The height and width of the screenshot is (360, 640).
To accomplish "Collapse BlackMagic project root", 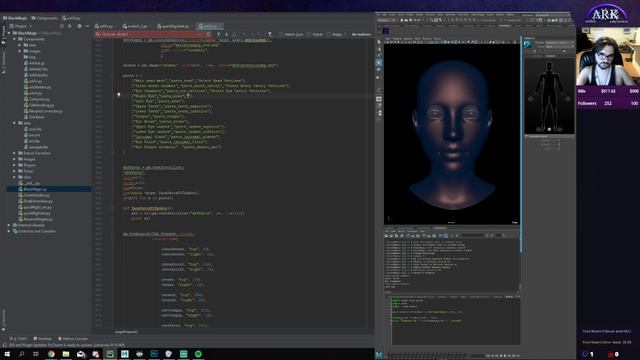I will pos(9,33).
